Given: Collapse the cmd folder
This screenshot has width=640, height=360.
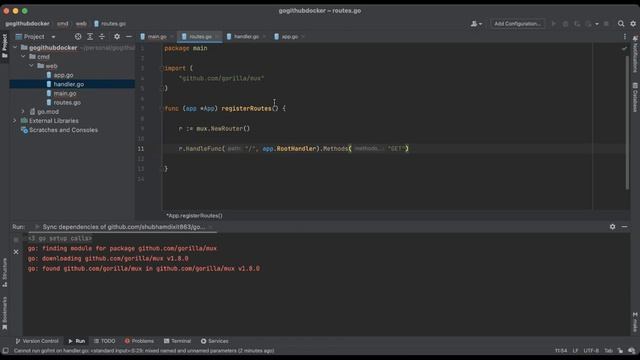Looking at the screenshot, I should (24, 57).
